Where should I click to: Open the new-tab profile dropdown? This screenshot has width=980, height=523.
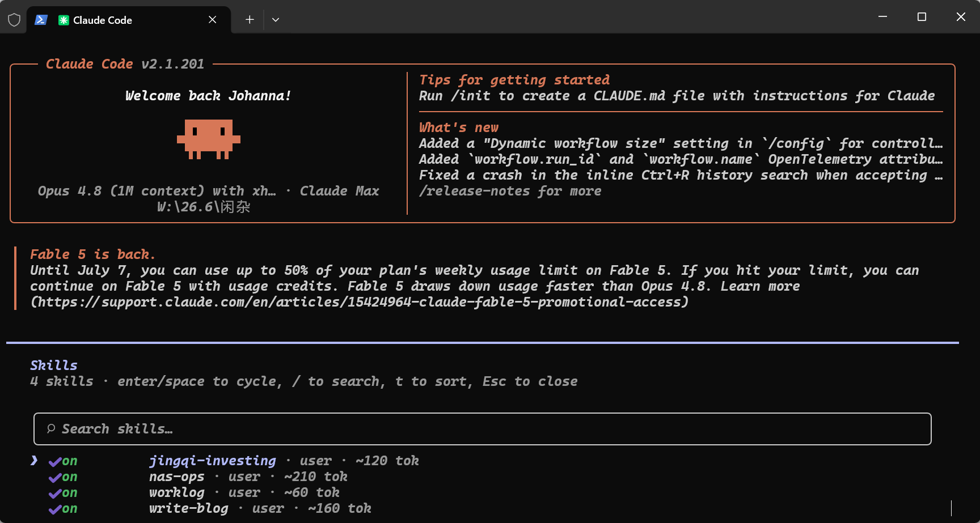click(x=276, y=20)
